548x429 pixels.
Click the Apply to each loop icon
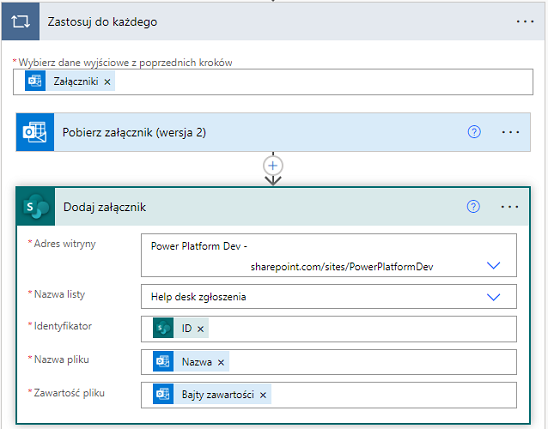tap(21, 22)
